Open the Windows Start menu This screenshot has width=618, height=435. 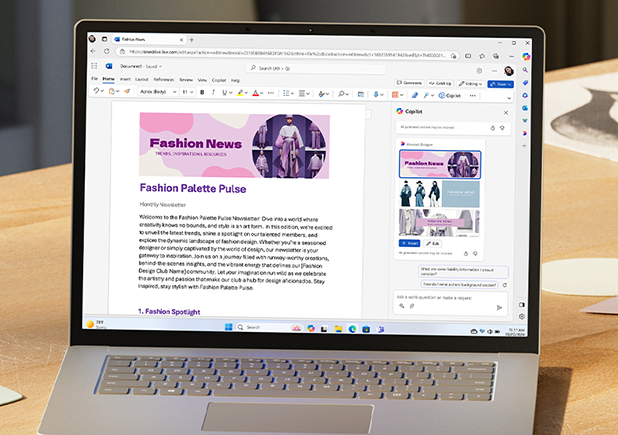[227, 327]
